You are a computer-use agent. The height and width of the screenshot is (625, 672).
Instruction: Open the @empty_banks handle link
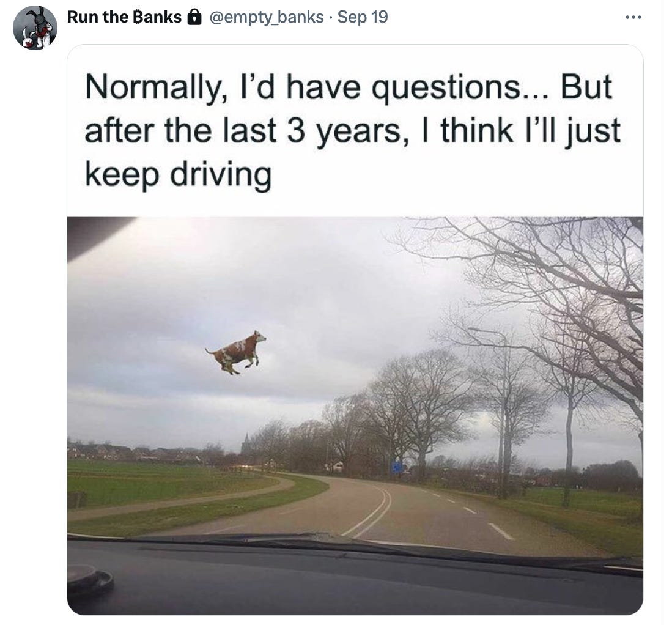[266, 17]
